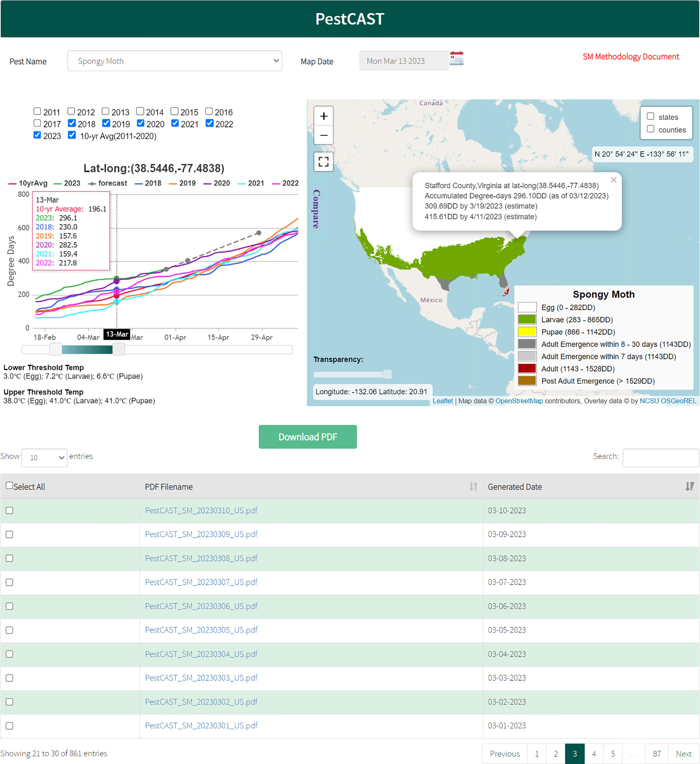Toggle 2022 series in chart legend
Viewport: 700px width, 764px height.
click(285, 183)
